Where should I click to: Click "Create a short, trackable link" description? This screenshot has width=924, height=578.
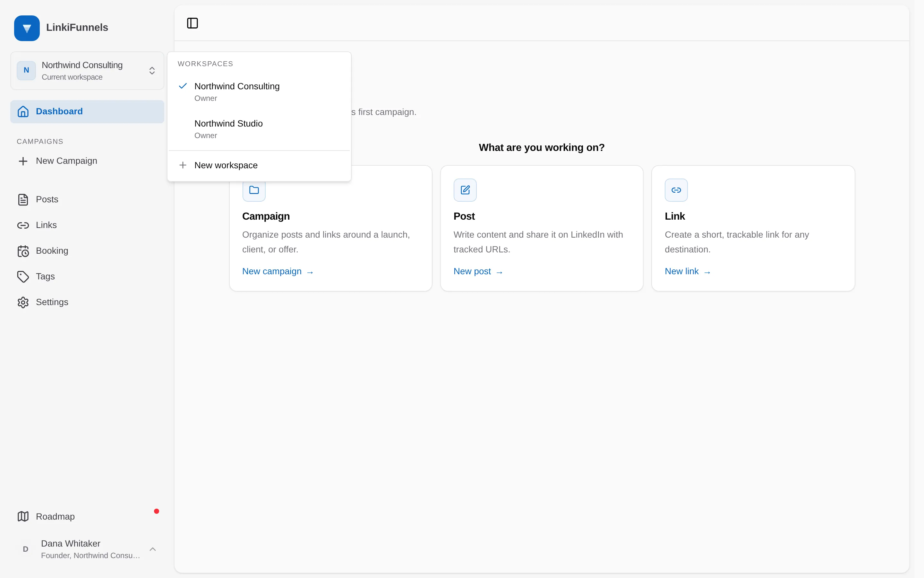[737, 242]
